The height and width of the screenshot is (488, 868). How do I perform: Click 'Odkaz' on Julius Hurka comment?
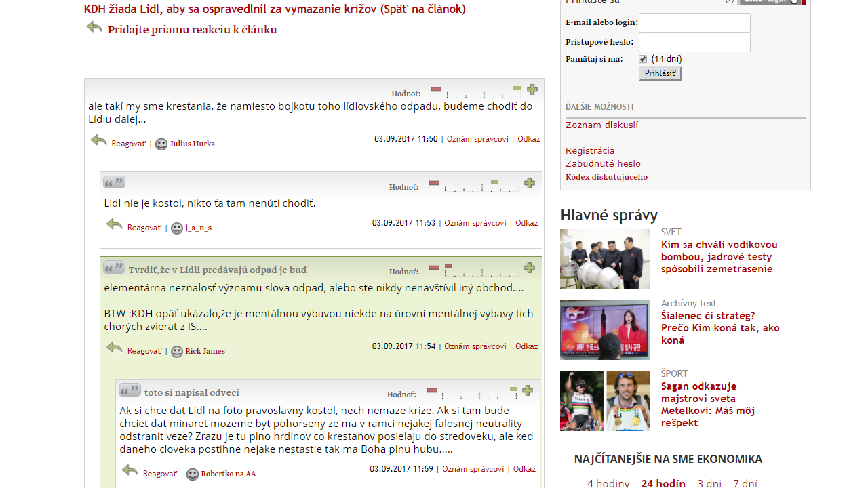(529, 139)
